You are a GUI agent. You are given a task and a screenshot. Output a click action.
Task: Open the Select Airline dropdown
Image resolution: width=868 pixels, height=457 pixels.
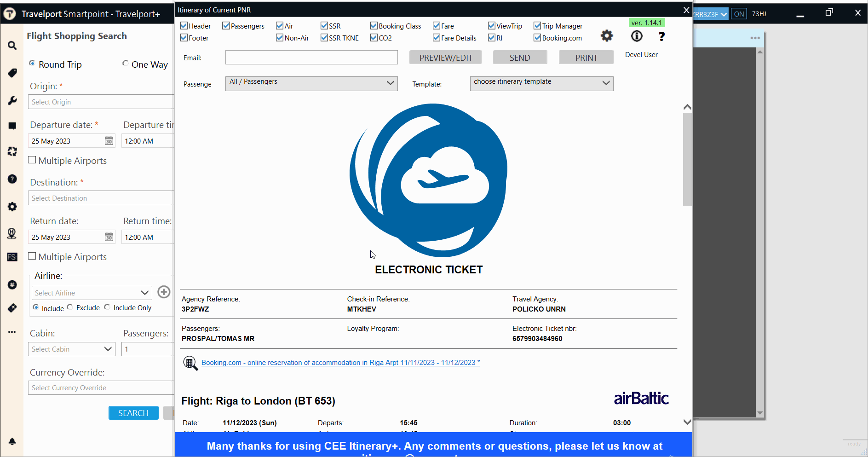click(x=92, y=293)
